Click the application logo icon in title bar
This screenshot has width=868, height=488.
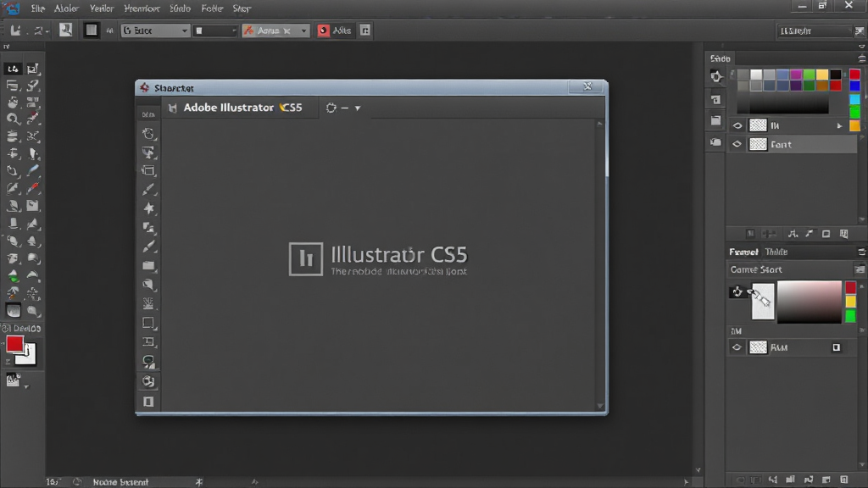[12, 8]
